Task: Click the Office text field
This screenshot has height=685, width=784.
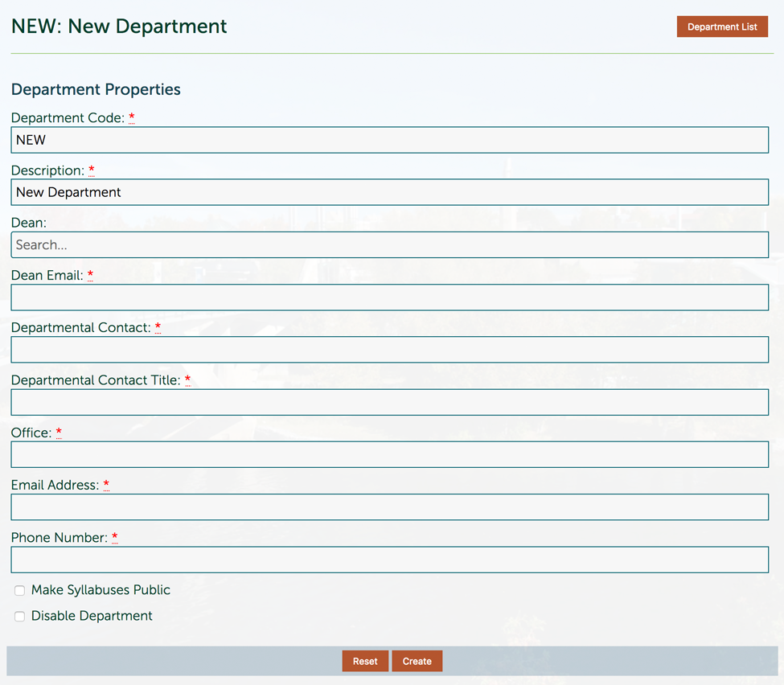Action: [x=389, y=454]
